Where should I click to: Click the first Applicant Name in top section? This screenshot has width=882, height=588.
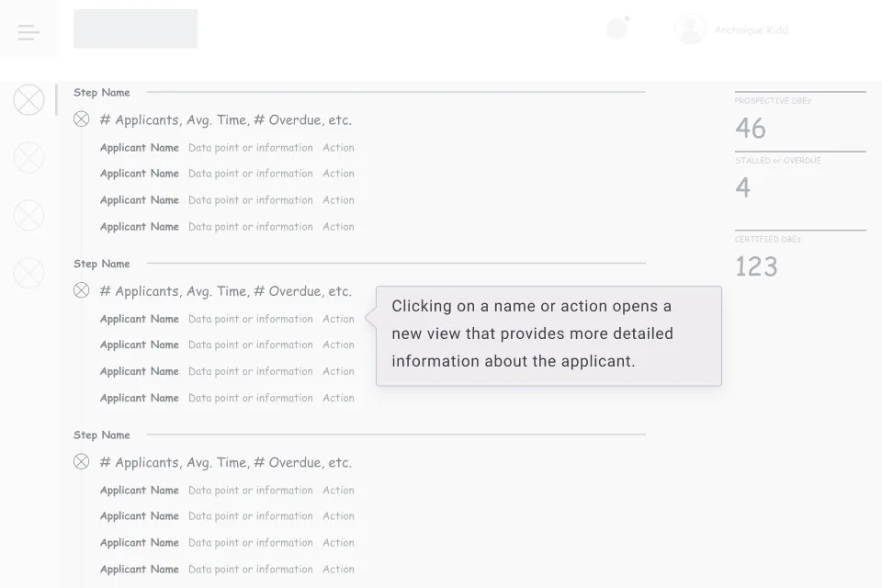[x=139, y=147]
